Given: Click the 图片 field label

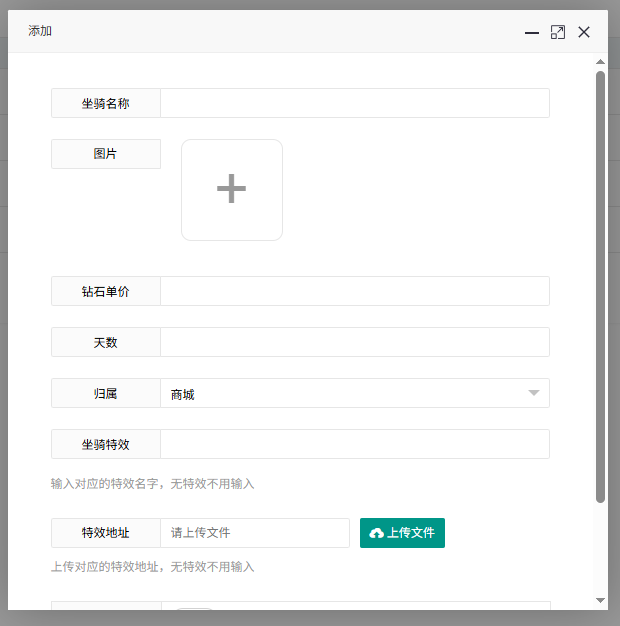Looking at the screenshot, I should click(x=106, y=154).
